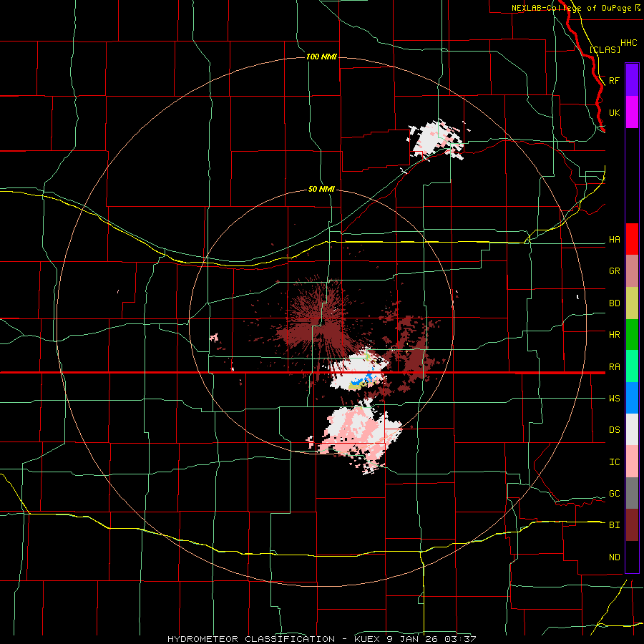The height and width of the screenshot is (644, 644).
Task: Click the GC legend label
Action: click(x=615, y=494)
